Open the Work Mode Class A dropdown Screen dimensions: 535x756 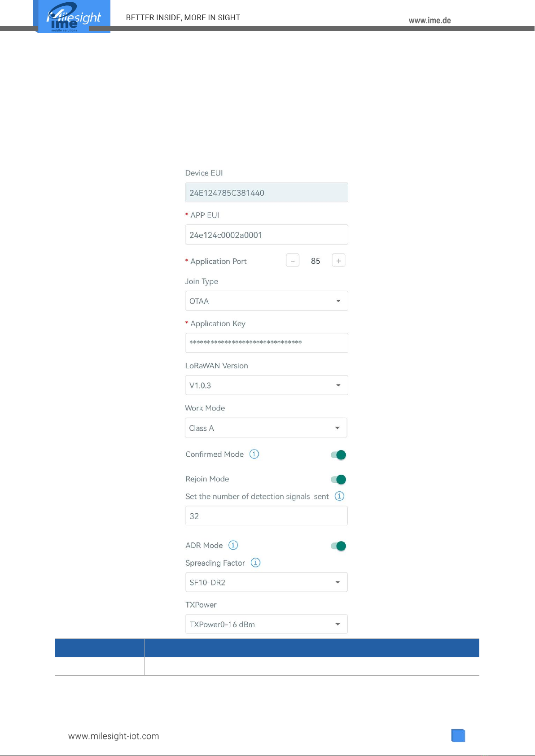pos(266,428)
